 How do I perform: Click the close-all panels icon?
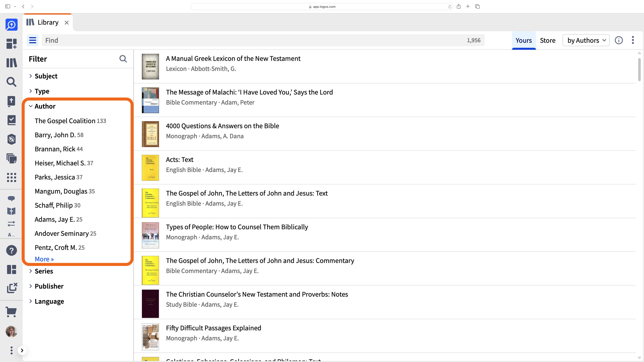click(x=12, y=288)
